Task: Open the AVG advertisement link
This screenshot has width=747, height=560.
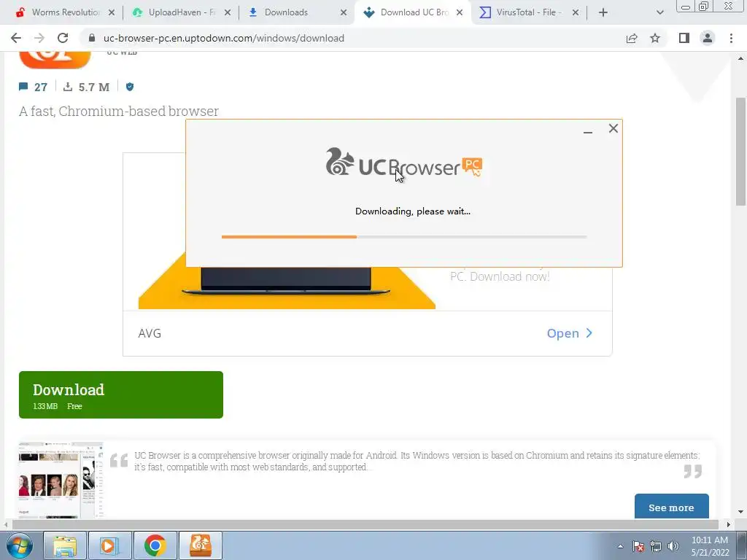Action: (569, 333)
